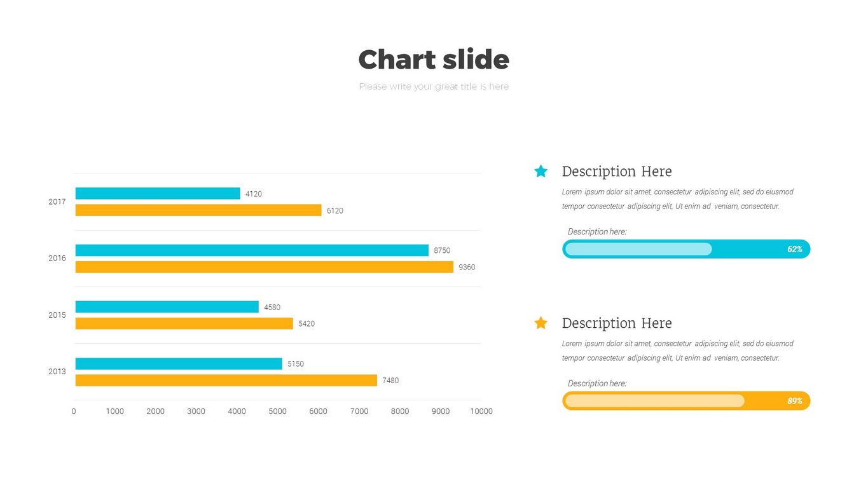
Task: Select the "Description Here" heading beside orange star
Action: click(x=616, y=323)
